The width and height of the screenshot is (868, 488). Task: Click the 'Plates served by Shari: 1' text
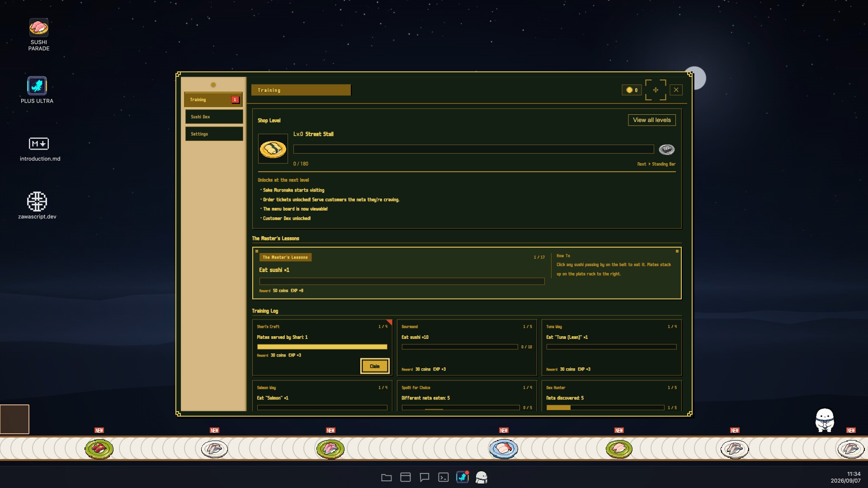coord(282,337)
